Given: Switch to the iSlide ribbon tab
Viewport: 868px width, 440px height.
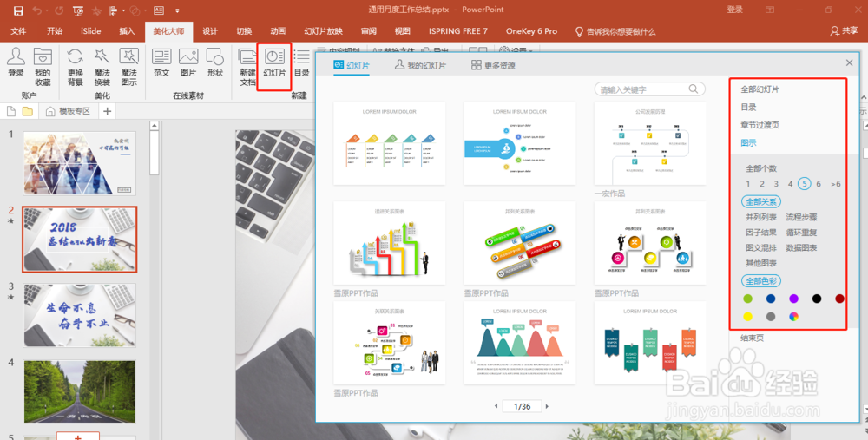Looking at the screenshot, I should (91, 31).
